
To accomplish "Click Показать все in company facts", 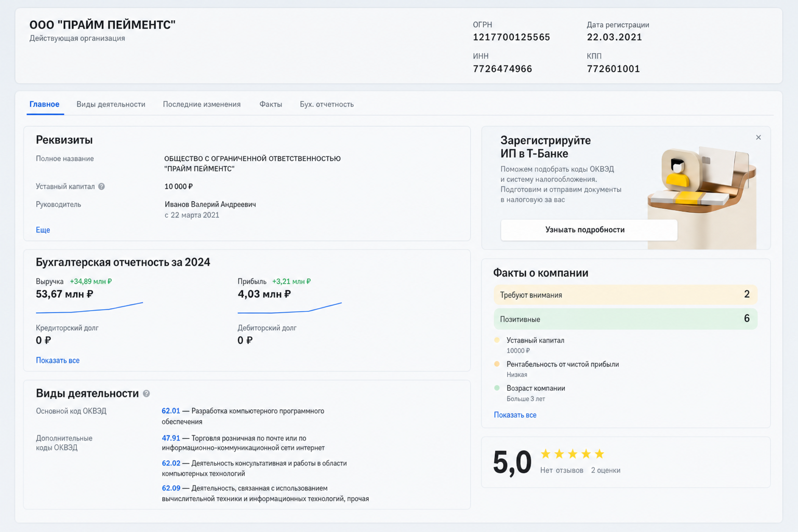I will point(515,415).
